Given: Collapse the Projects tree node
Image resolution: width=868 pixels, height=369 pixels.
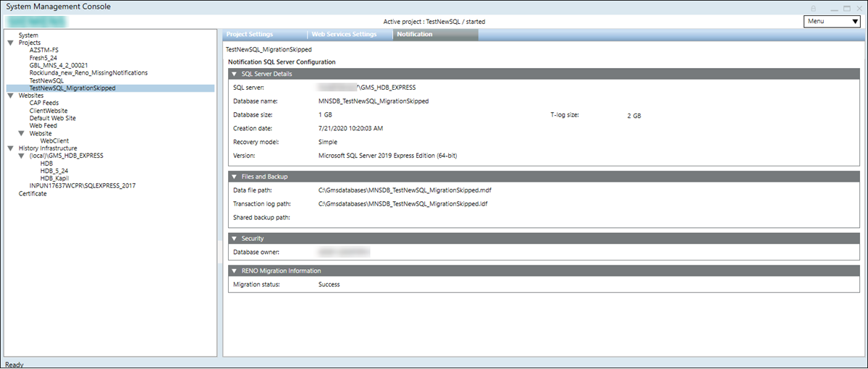Looking at the screenshot, I should 10,43.
